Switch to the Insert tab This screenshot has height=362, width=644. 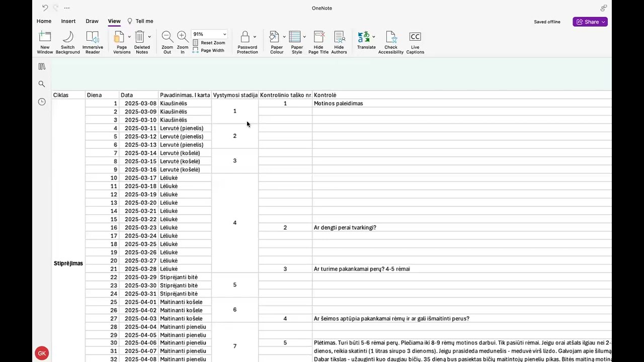(68, 21)
